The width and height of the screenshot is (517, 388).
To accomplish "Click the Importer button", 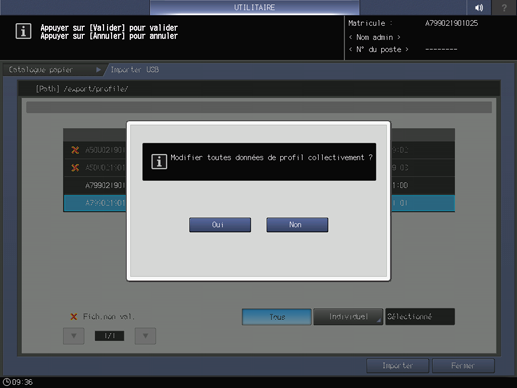I will click(397, 366).
